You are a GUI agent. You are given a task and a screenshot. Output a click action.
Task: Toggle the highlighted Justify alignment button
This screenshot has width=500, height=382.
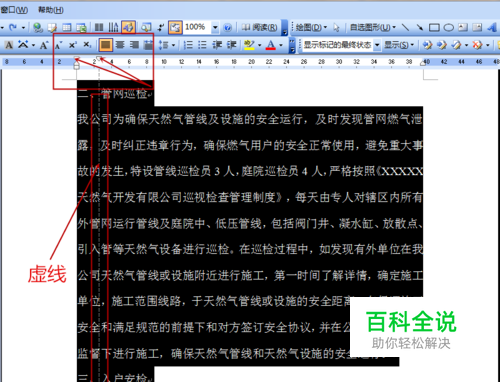tap(105, 45)
